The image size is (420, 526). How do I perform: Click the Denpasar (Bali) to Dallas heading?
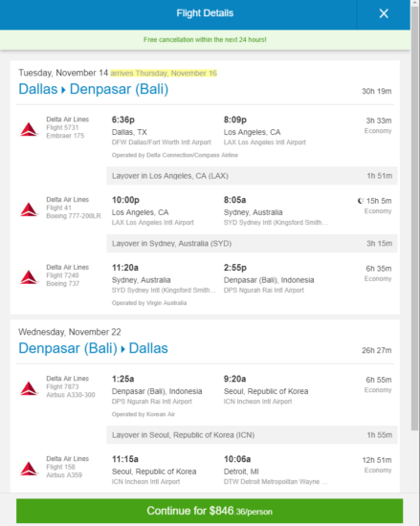[93, 348]
